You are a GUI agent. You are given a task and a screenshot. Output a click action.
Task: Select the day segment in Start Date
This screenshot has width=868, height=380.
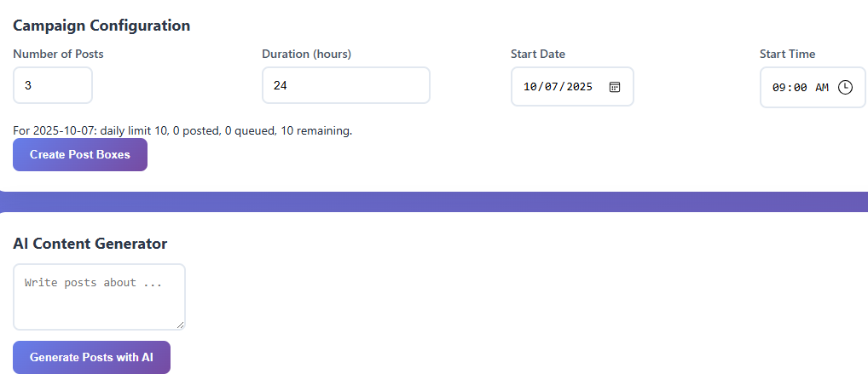pos(552,87)
